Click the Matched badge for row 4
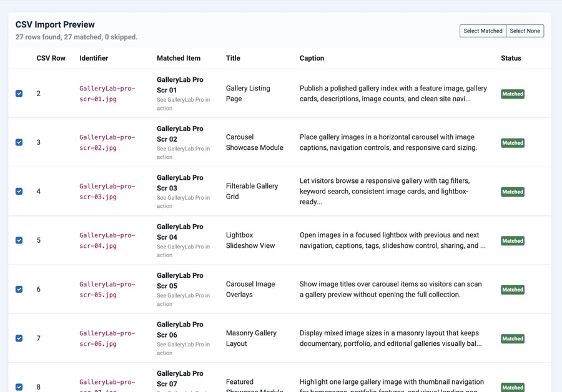This screenshot has width=562, height=392. coord(513,192)
